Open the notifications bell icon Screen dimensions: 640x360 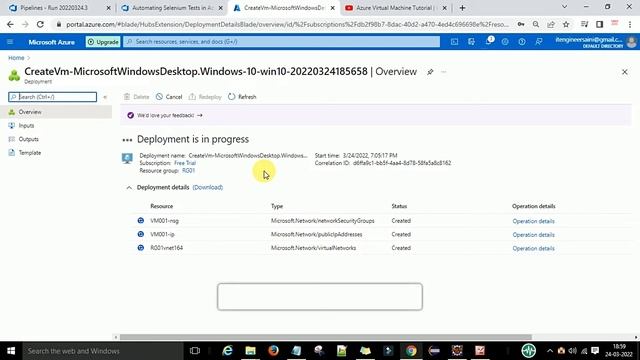489,42
